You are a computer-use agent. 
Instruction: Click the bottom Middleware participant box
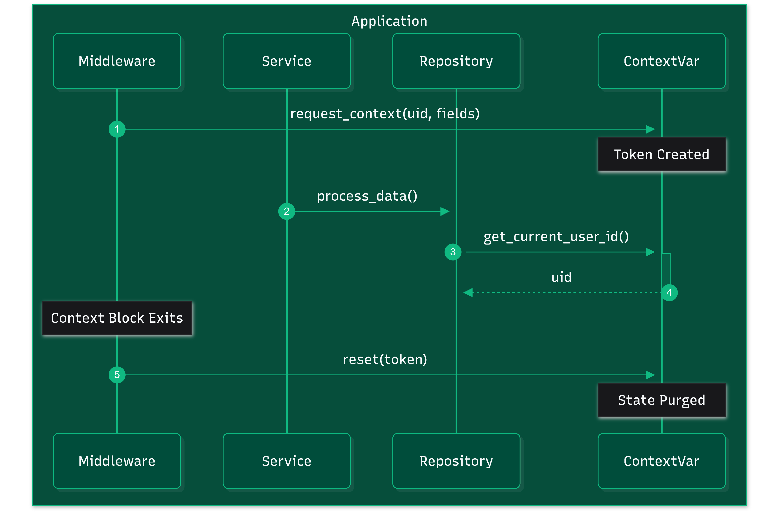(x=117, y=461)
